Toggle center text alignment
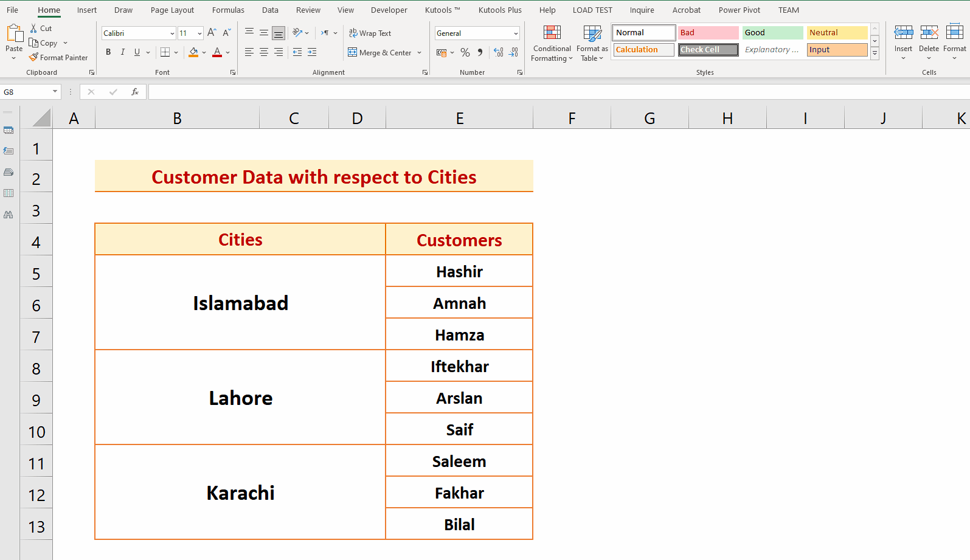This screenshot has width=970, height=560. (x=264, y=52)
